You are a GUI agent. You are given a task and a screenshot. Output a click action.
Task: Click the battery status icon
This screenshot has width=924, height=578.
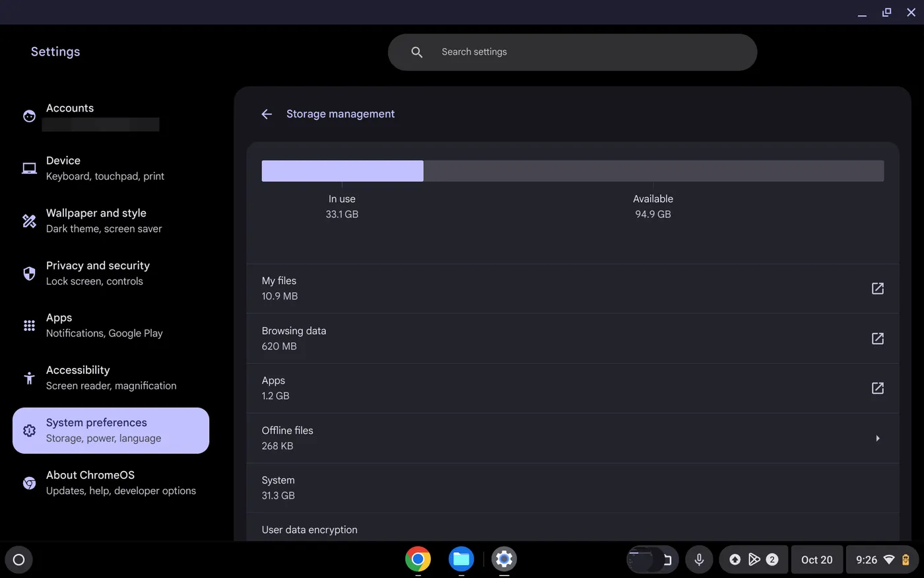pos(906,560)
